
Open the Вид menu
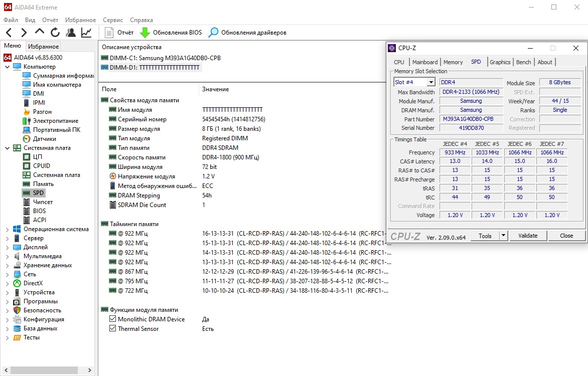[30, 20]
